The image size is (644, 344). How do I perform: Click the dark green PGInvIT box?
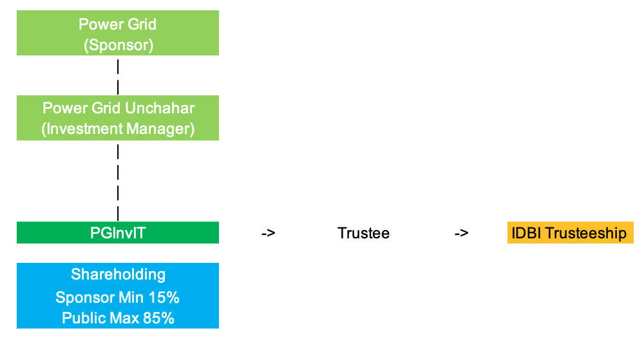[x=118, y=233]
